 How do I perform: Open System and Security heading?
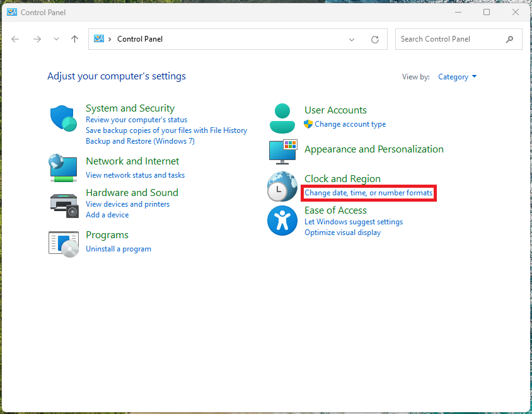click(130, 108)
